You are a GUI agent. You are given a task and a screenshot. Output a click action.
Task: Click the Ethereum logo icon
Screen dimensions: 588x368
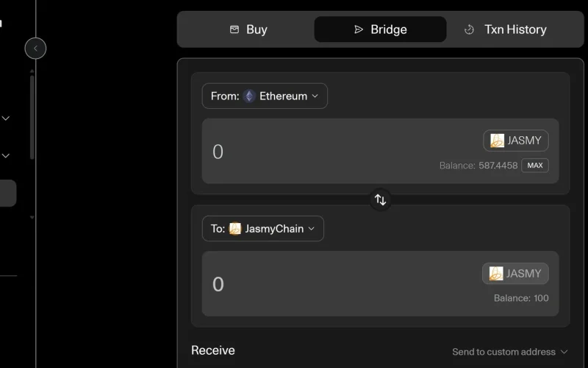(249, 96)
